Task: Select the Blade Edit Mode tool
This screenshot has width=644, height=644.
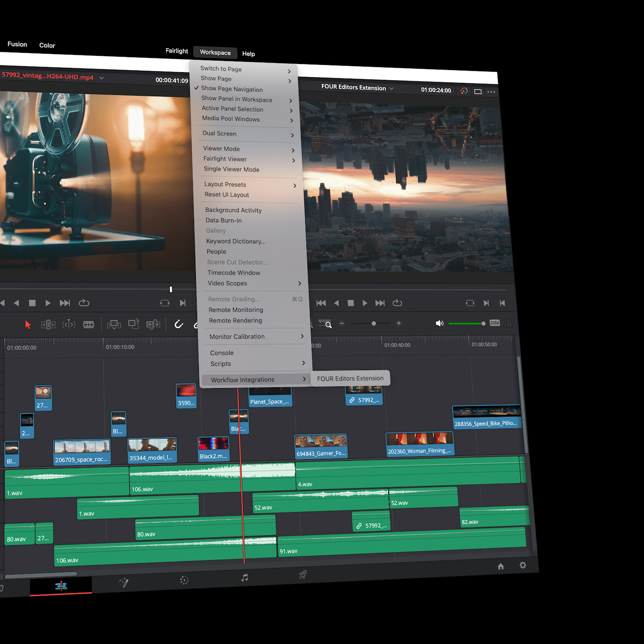Action: [x=88, y=325]
